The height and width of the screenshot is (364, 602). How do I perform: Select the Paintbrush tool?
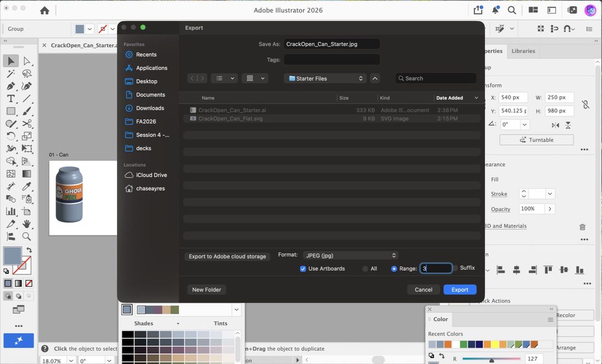click(x=26, y=111)
